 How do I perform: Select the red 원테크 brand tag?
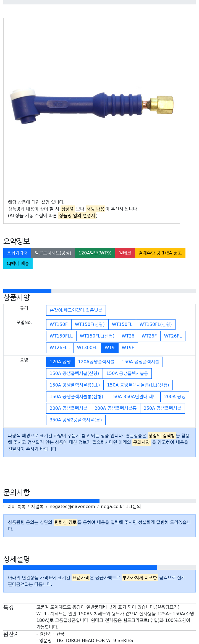tap(125, 253)
